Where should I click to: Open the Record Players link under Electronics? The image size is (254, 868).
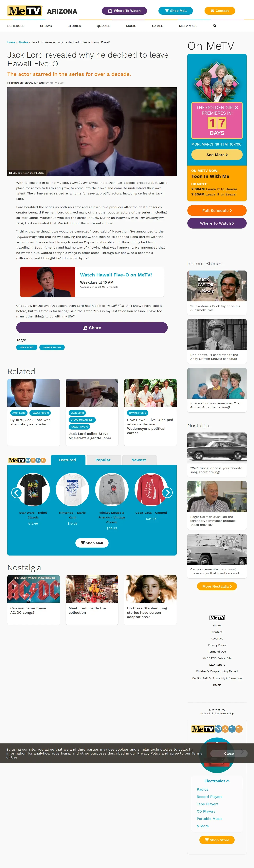210,797
